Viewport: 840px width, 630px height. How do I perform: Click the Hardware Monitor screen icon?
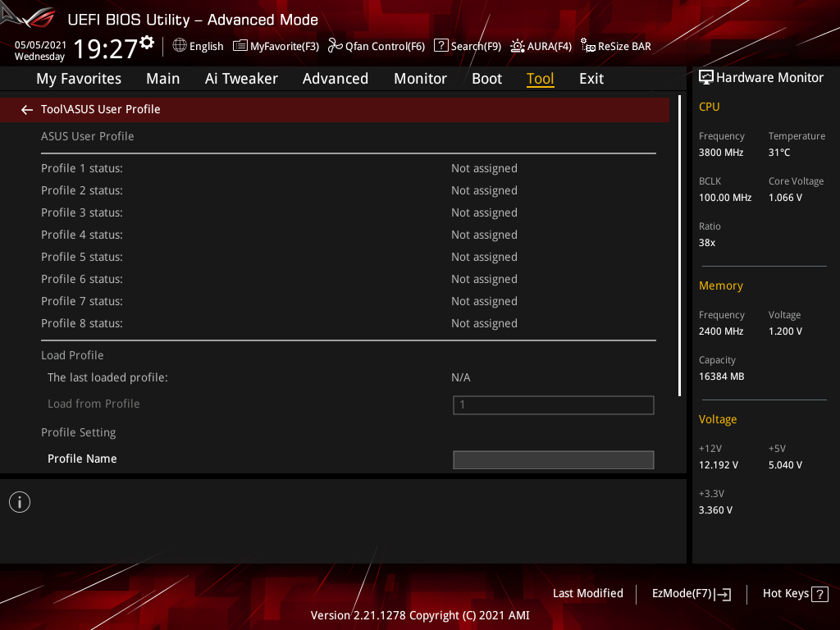706,78
